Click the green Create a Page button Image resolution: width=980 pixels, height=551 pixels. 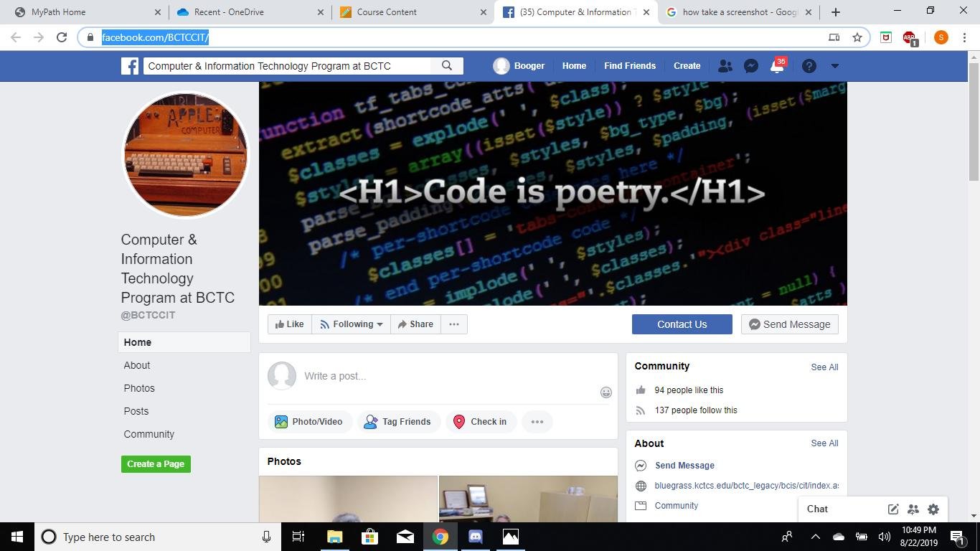pyautogui.click(x=156, y=464)
